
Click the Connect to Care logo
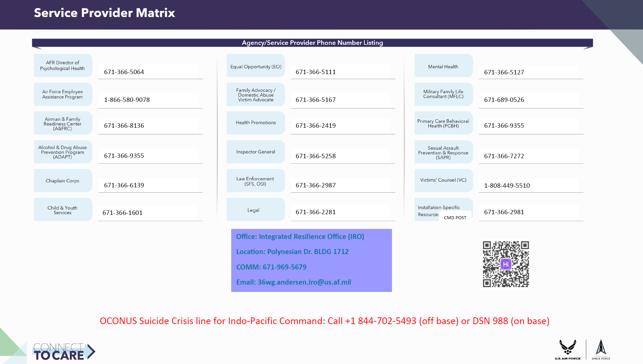click(x=64, y=352)
